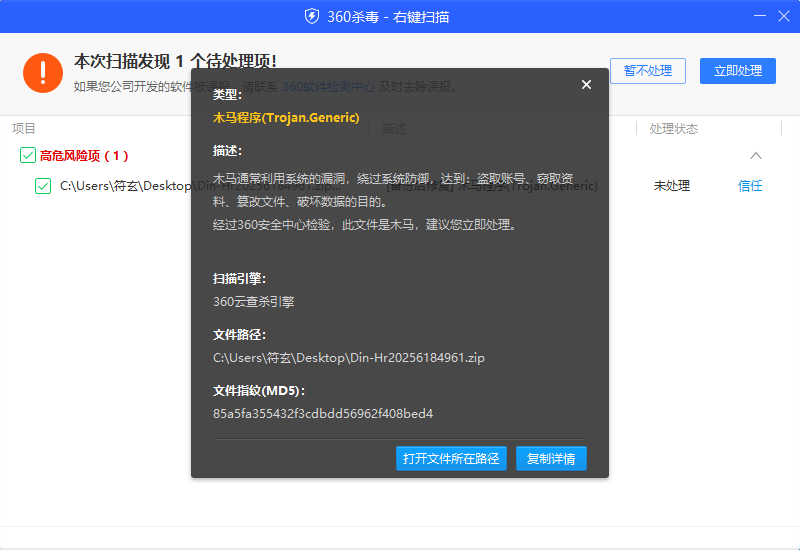Click the 项目 column header
Viewport: 800px width, 550px height.
pos(23,129)
